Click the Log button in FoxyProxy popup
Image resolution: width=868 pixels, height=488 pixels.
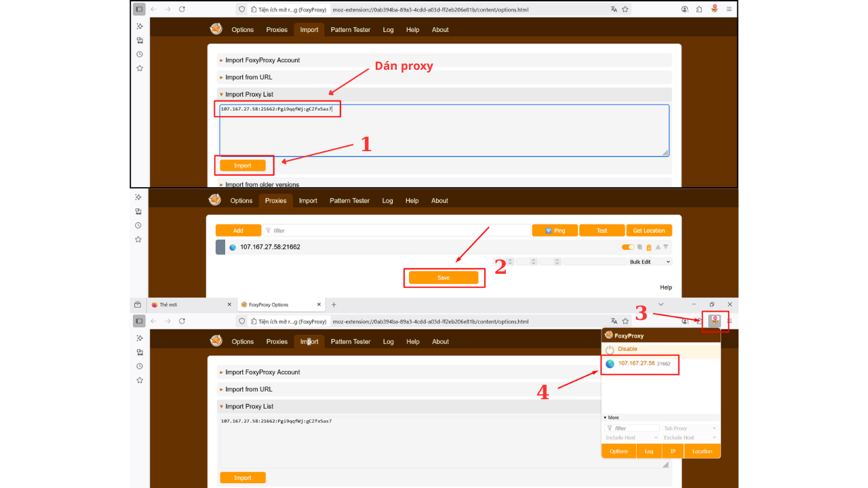pos(649,451)
